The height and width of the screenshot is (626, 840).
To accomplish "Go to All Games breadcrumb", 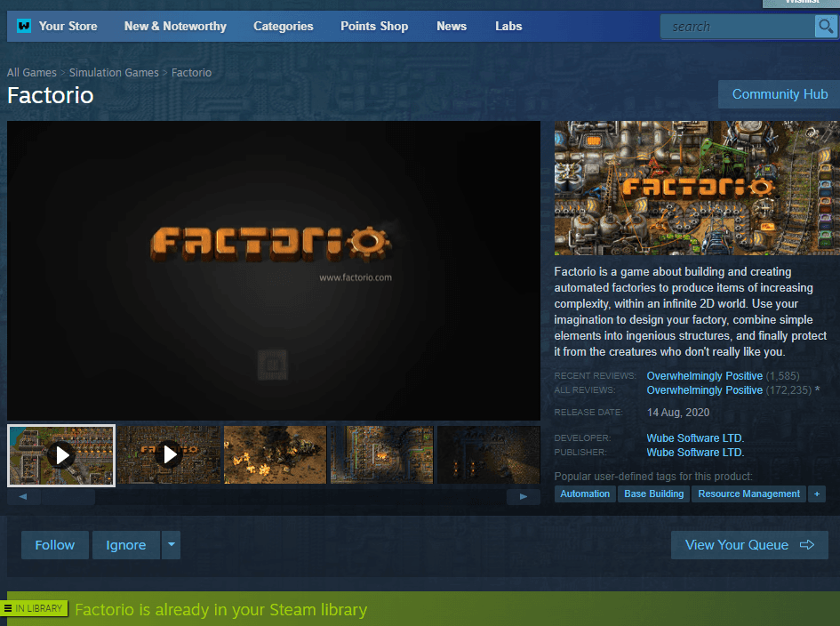I will pos(32,72).
